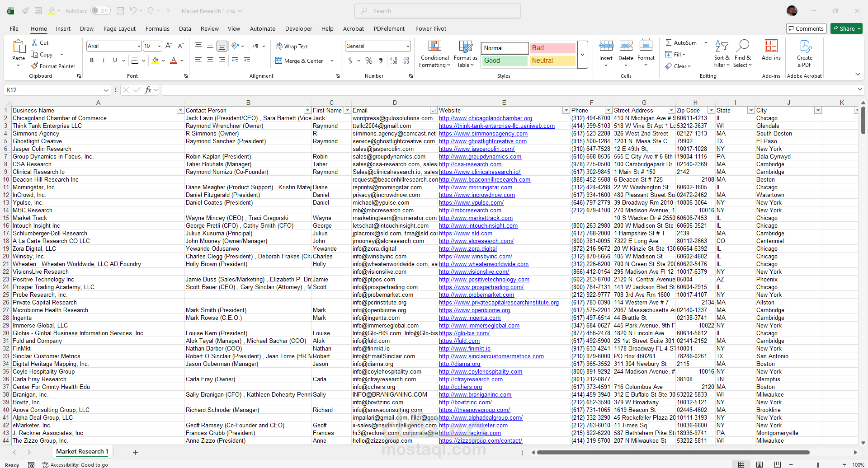Image resolution: width=868 pixels, height=468 pixels.
Task: Open the Contact Person column filter dropdown
Action: tap(307, 110)
